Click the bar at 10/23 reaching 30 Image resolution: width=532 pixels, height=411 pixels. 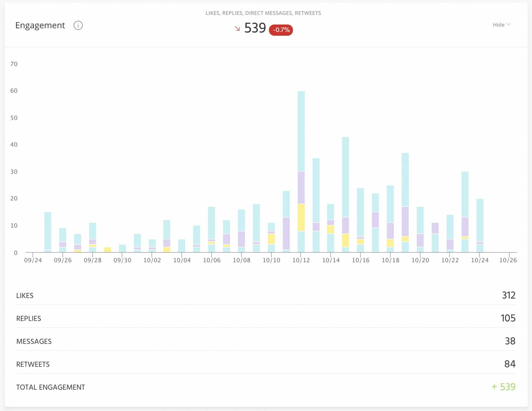coord(465,212)
